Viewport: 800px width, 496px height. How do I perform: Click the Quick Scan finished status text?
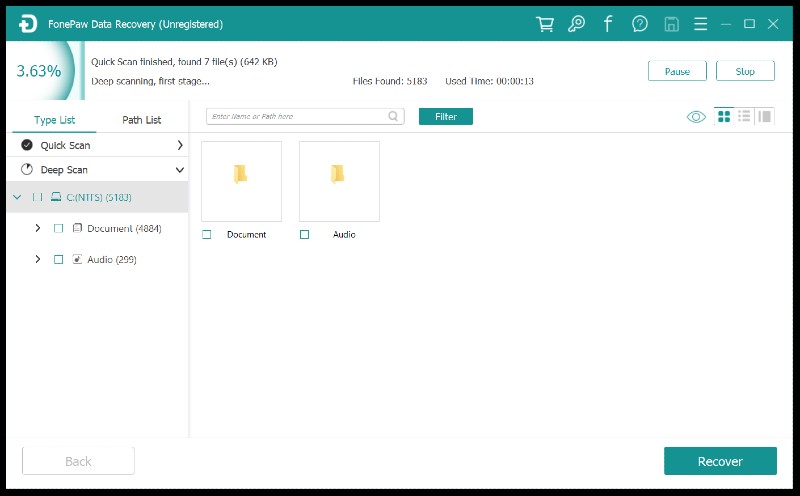coord(184,62)
